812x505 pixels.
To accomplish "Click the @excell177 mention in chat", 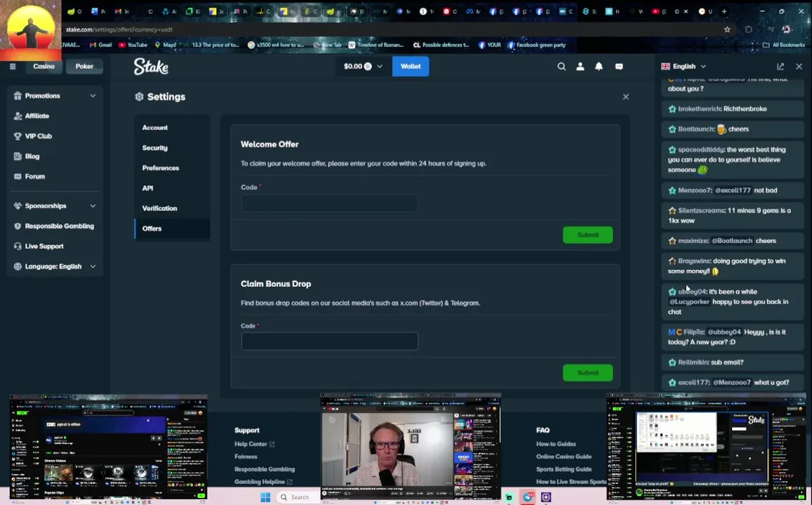I will tap(732, 190).
